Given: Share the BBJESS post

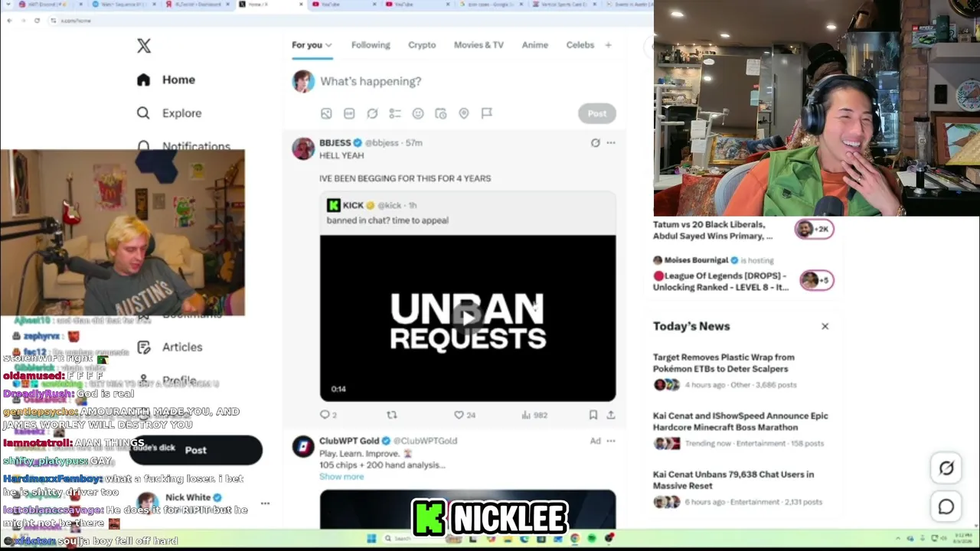Looking at the screenshot, I should [x=611, y=415].
